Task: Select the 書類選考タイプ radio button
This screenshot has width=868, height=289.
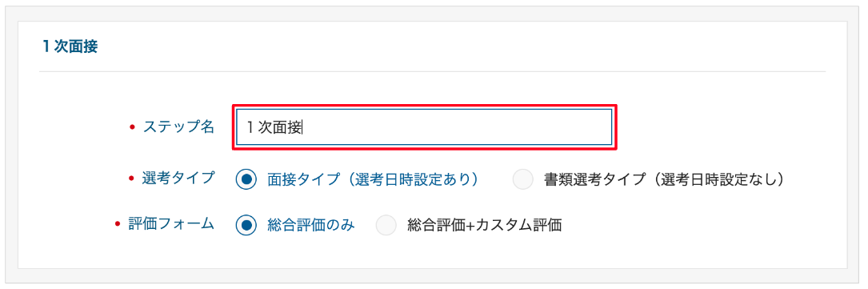Action: click(x=522, y=179)
